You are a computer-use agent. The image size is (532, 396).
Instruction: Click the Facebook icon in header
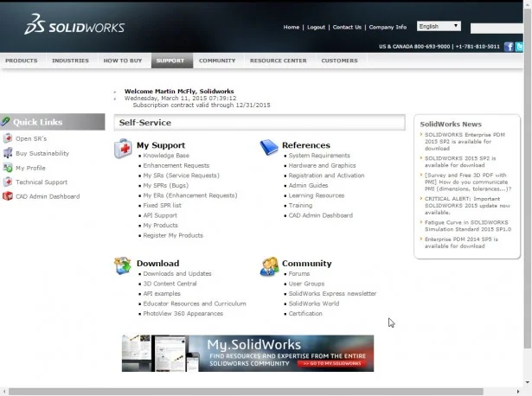(x=509, y=46)
